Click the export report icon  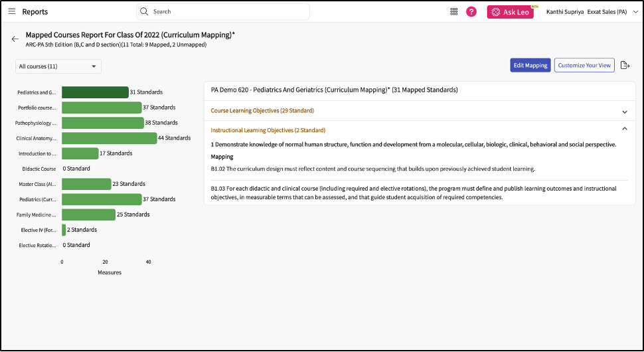[x=625, y=65]
